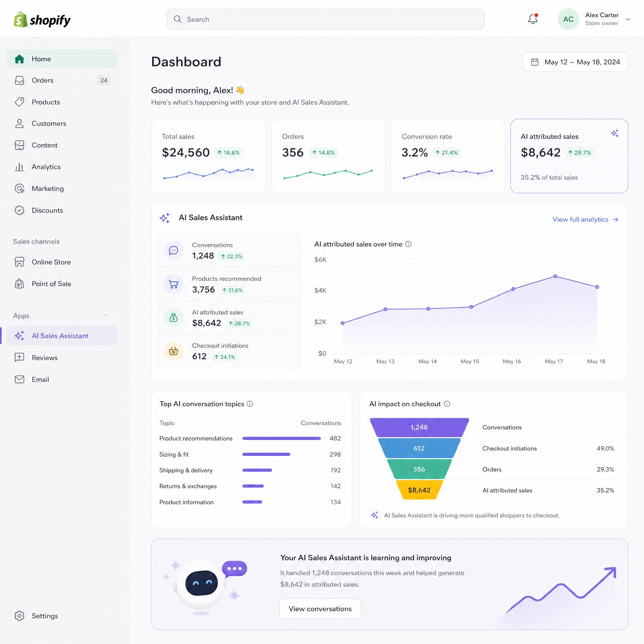Click View full analytics link
Screen dimensions: 644x644
585,220
